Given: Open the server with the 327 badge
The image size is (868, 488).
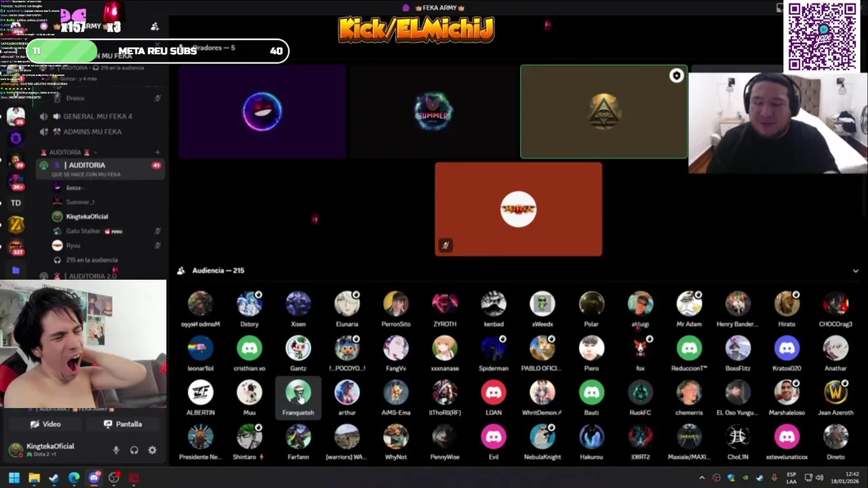Looking at the screenshot, I should coord(16,247).
